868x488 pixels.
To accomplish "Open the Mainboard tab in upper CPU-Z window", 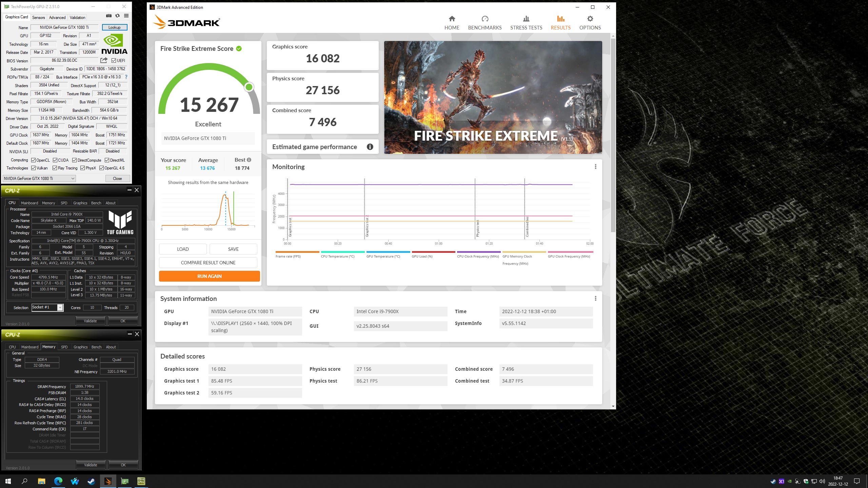I will 29,203.
